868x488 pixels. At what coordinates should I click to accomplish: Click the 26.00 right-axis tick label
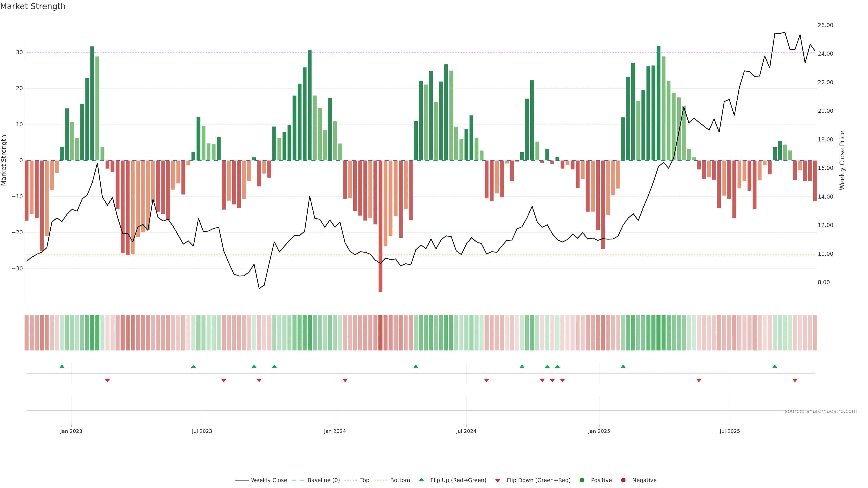(x=825, y=25)
